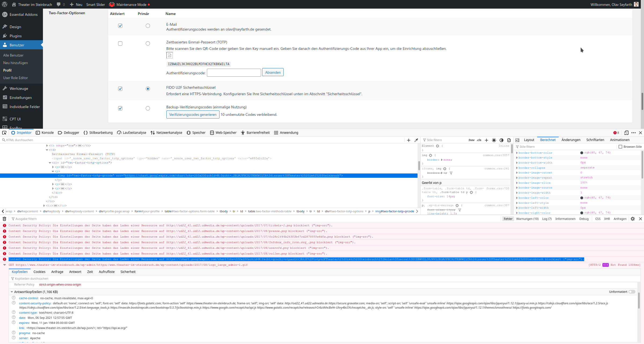Toggle print media simulation
Image resolution: width=644 pixels, height=344 pixels.
pos(509,140)
